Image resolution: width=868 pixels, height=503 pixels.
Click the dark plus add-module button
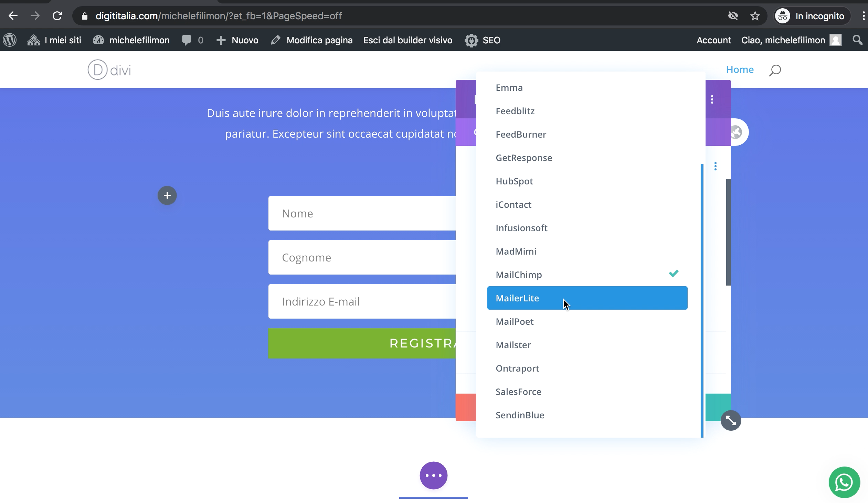tap(167, 195)
